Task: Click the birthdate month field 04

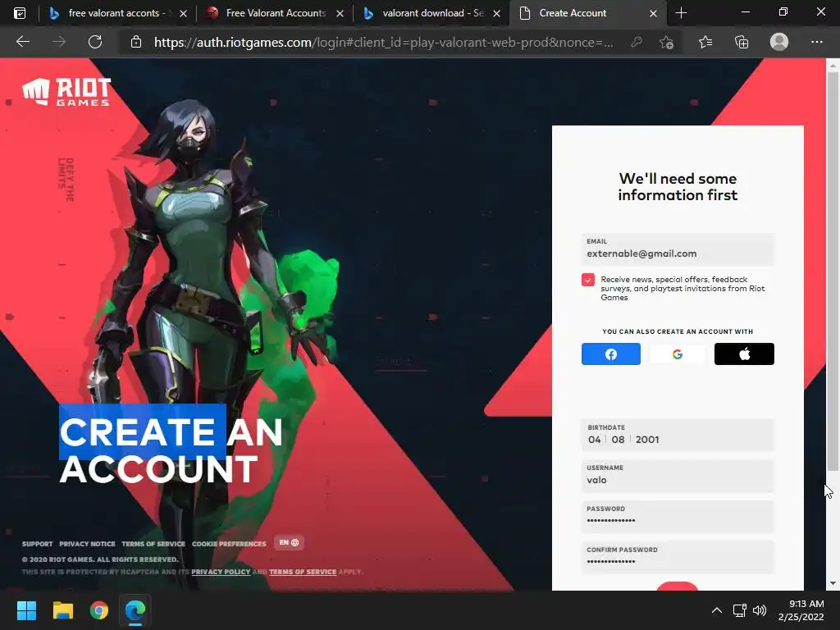Action: [594, 440]
